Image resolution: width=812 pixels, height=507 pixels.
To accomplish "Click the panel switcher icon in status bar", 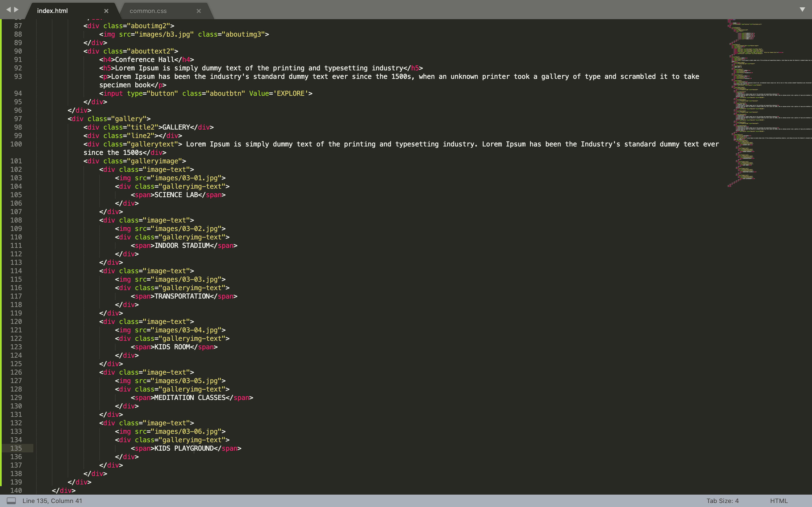I will click(x=11, y=501).
